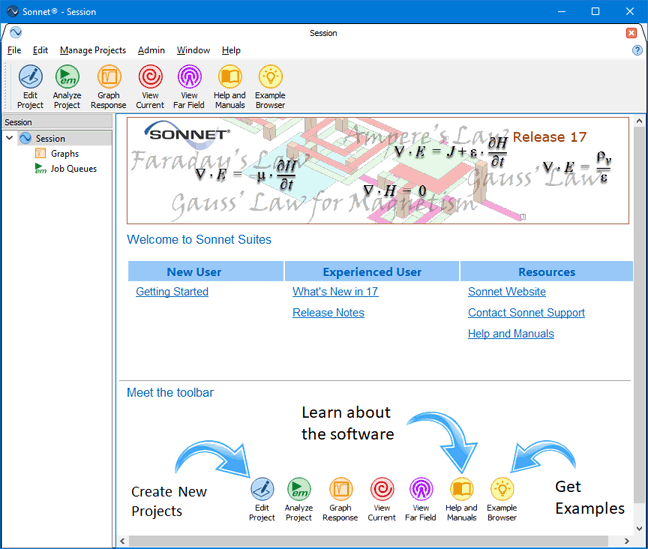This screenshot has width=648, height=549.
Task: Click the "Resources" column header
Action: tap(547, 272)
